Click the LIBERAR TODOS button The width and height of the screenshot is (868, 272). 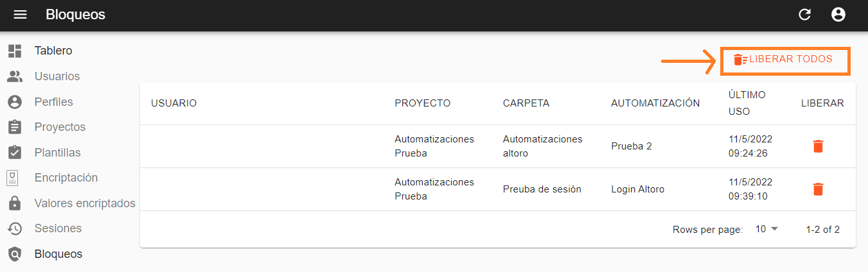point(785,60)
